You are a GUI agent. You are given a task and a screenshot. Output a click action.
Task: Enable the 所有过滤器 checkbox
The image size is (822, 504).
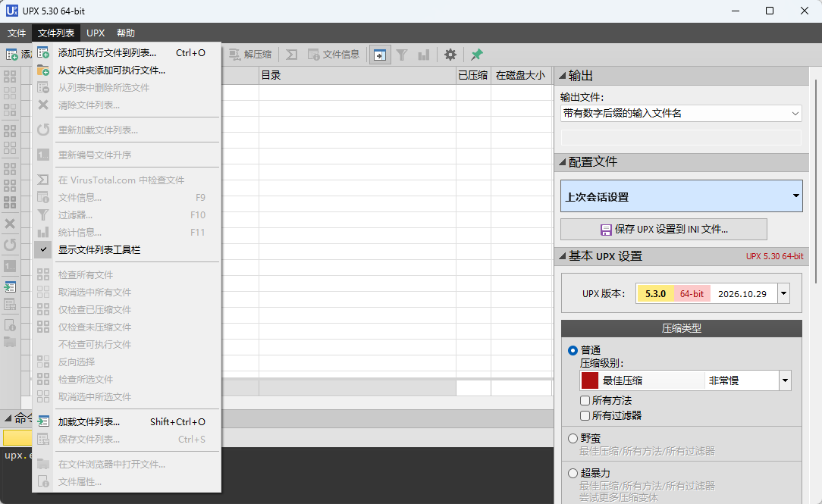(585, 415)
